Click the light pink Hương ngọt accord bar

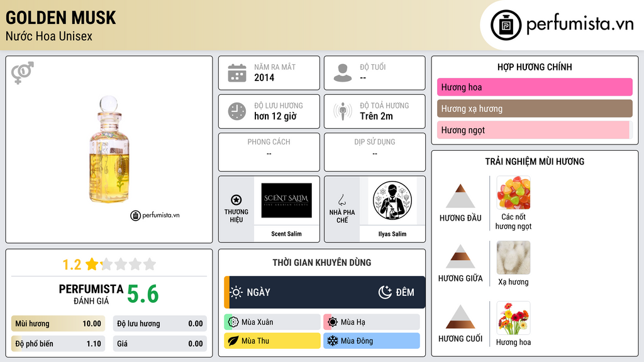pyautogui.click(x=533, y=129)
